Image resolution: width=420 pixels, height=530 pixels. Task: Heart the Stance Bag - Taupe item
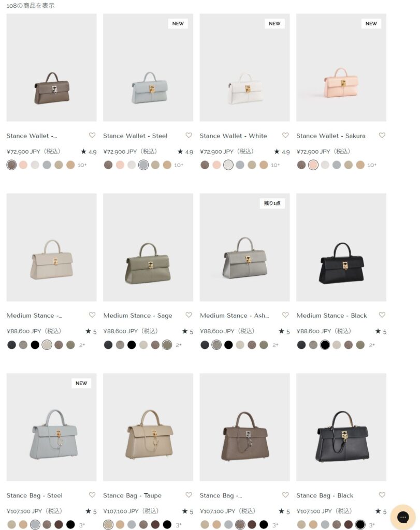[x=189, y=495]
